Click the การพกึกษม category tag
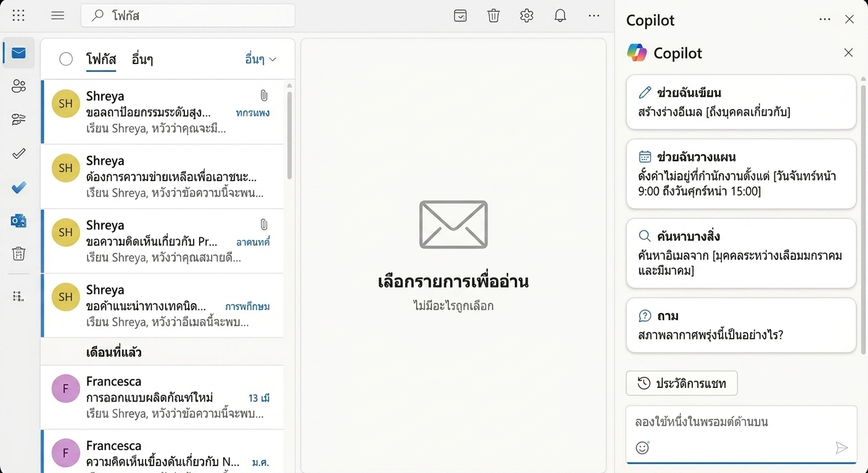 (248, 306)
